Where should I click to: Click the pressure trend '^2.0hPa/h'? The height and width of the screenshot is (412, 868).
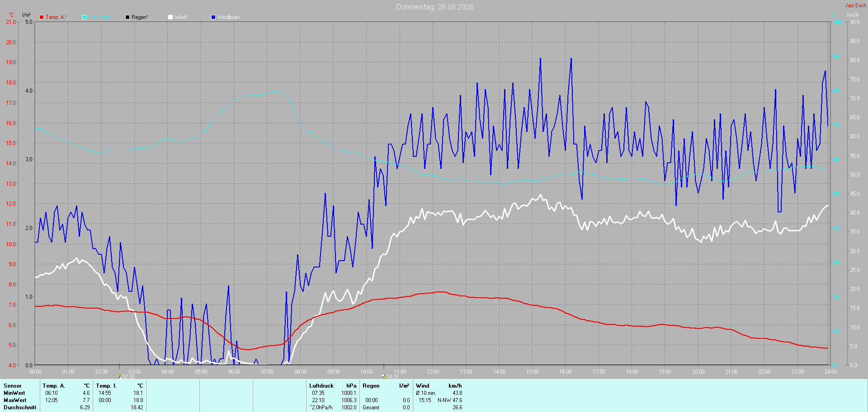pos(321,407)
